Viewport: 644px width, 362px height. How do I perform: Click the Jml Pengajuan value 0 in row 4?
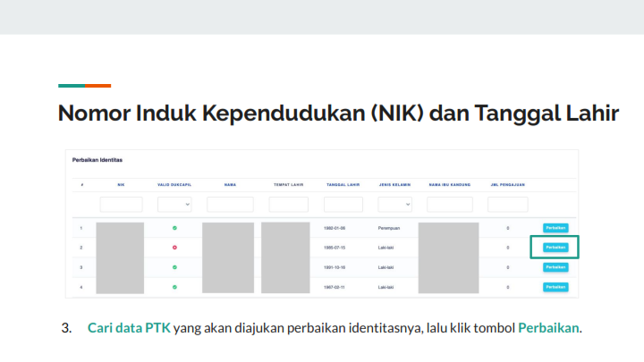508,287
